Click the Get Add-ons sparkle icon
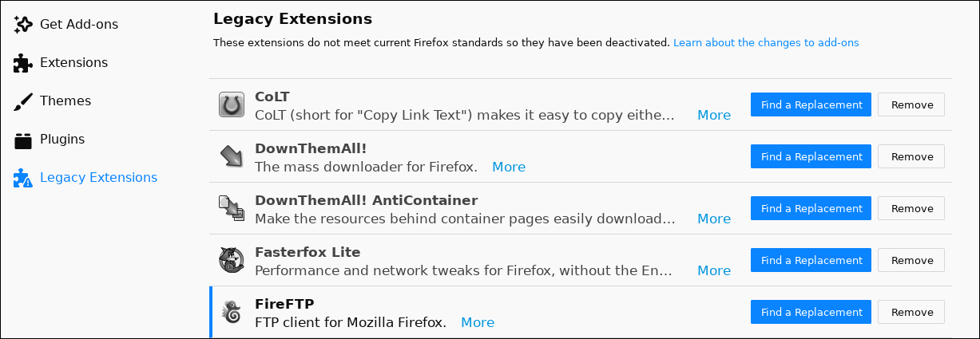The image size is (980, 339). (23, 25)
